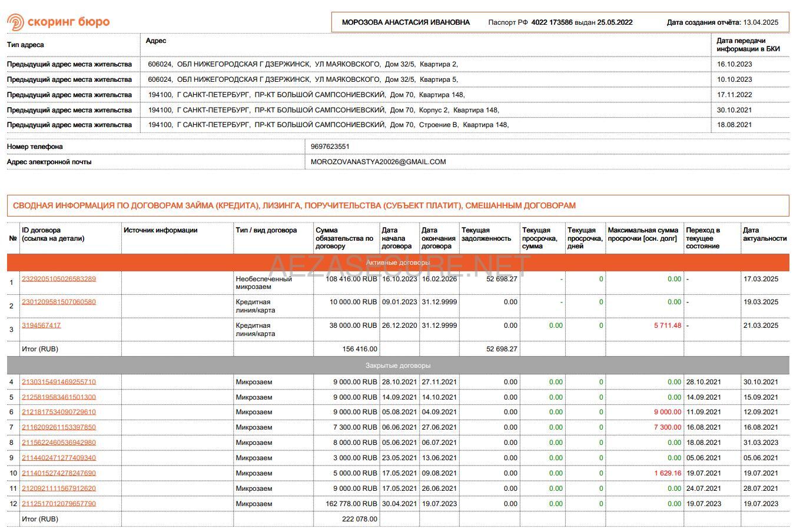Click the СВОДНАЯ ИНФОРМАЦИЯ section heading
Image resolution: width=800 pixels, height=532 pixels.
click(294, 205)
